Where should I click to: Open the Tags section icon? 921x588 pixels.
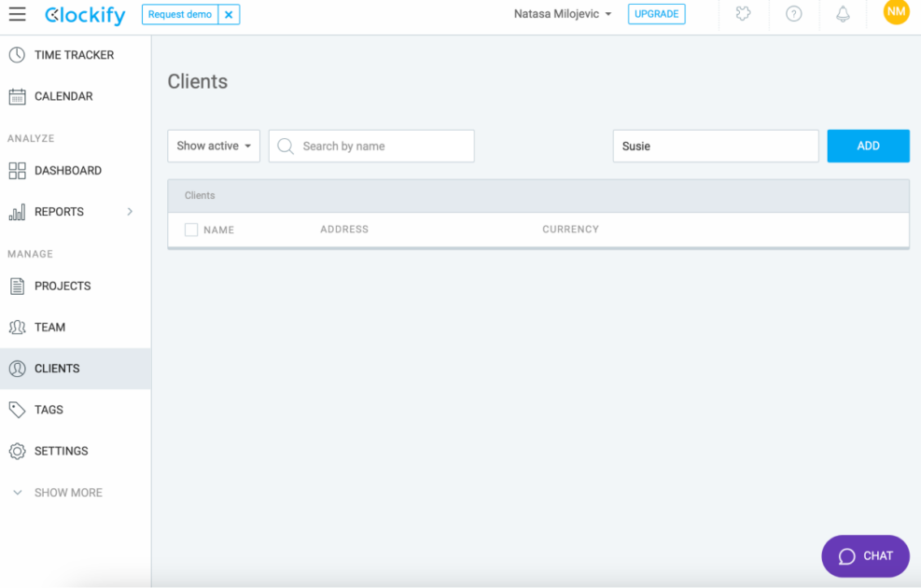pyautogui.click(x=19, y=409)
